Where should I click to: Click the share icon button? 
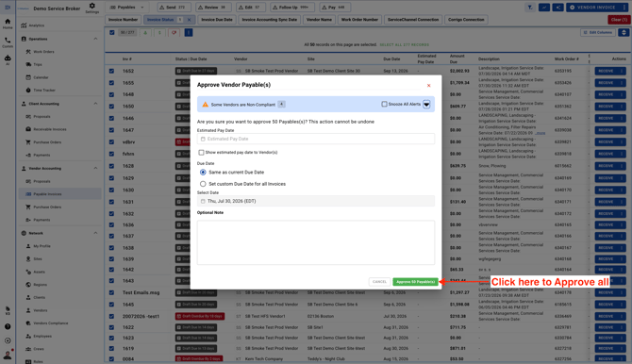pos(557,8)
